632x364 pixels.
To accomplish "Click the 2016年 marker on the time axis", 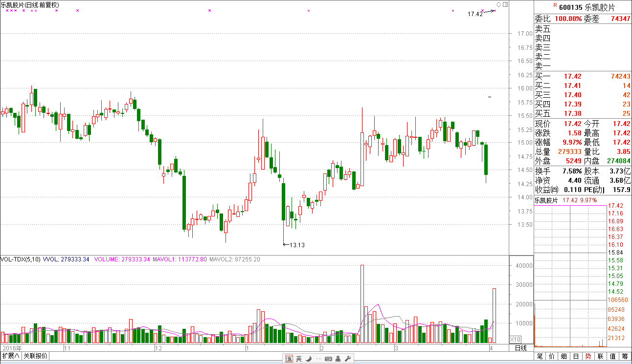I will 12,348.
